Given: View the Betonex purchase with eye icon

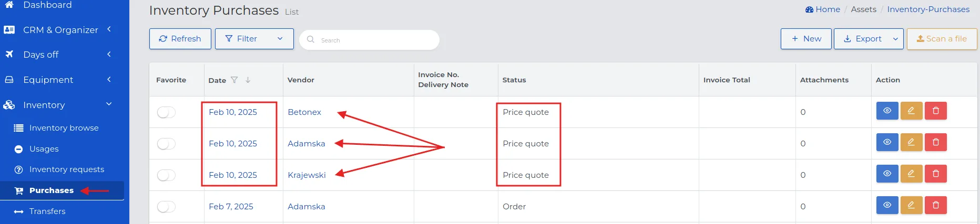Looking at the screenshot, I should tap(887, 111).
